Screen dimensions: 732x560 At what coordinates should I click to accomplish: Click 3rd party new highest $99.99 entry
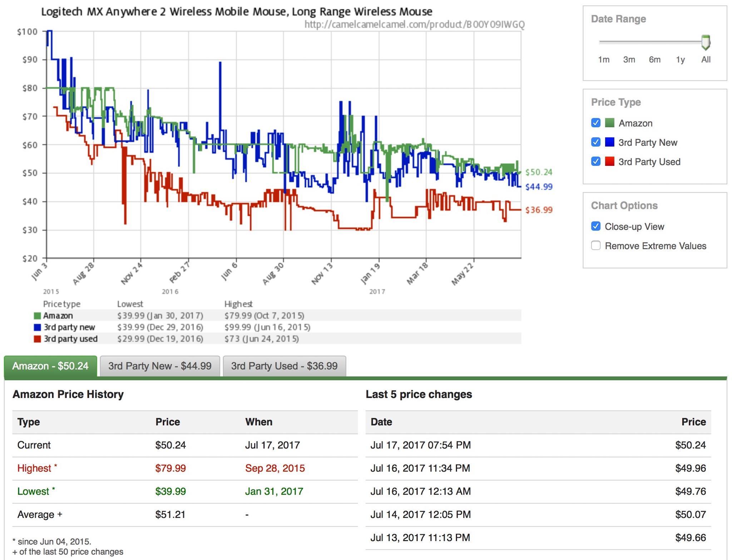(x=267, y=327)
